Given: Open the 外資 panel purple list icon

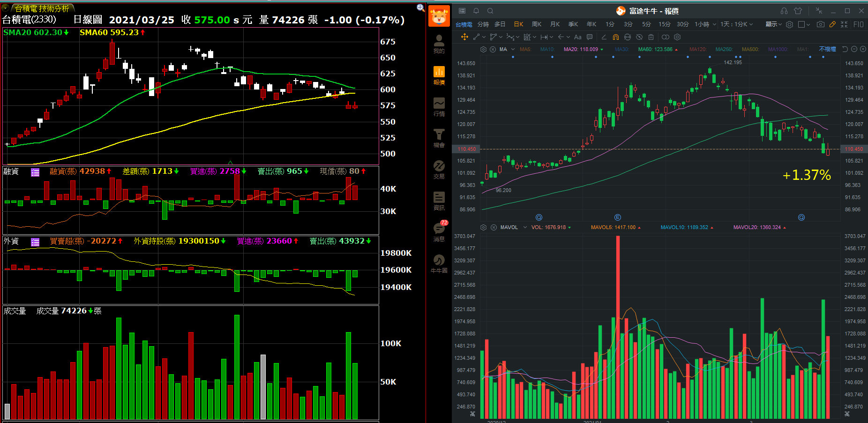Looking at the screenshot, I should [x=35, y=242].
